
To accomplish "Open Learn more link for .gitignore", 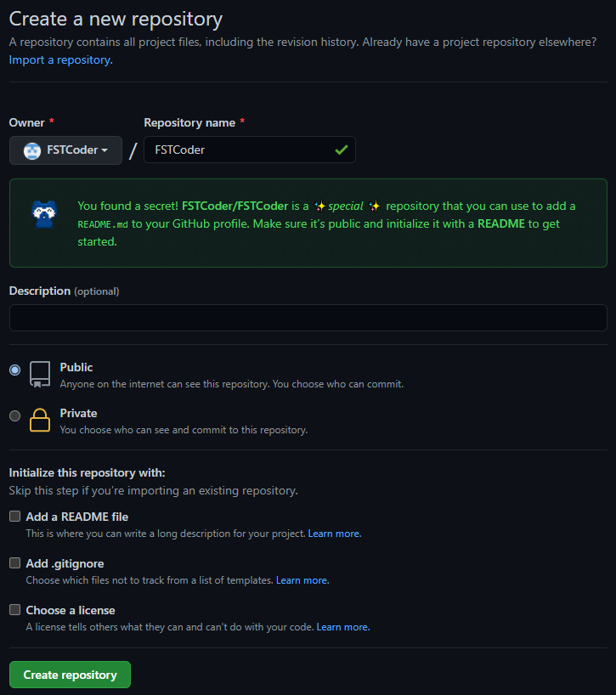I will pos(302,580).
